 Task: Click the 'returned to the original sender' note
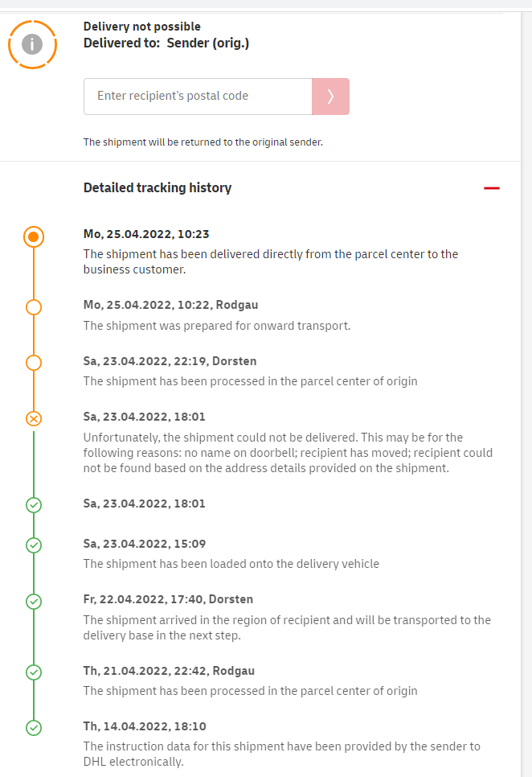pos(203,142)
